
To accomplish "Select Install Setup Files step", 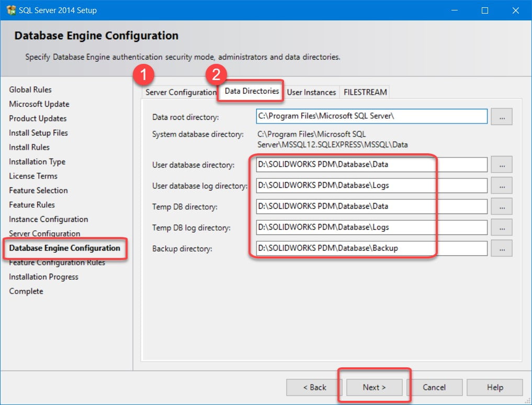I will pyautogui.click(x=38, y=133).
